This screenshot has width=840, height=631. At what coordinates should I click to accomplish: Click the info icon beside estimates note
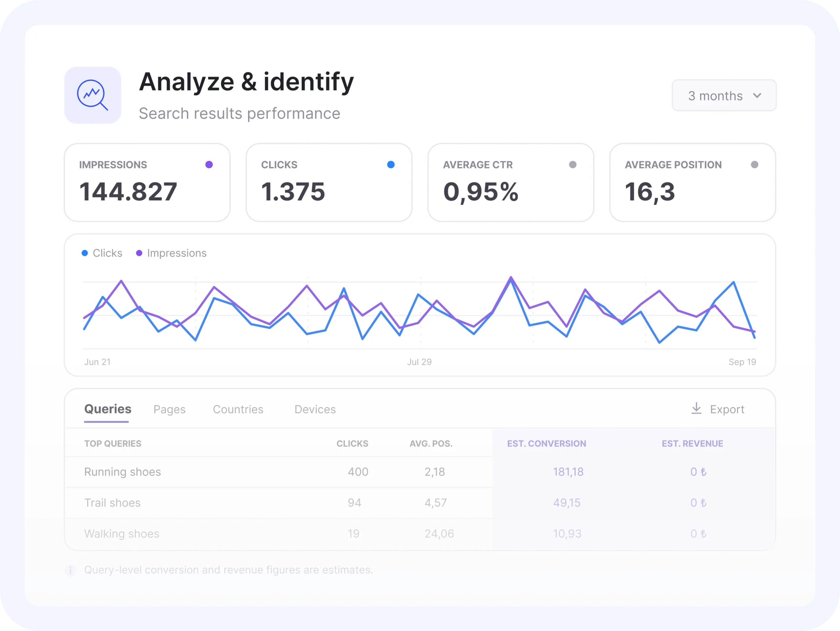(70, 570)
